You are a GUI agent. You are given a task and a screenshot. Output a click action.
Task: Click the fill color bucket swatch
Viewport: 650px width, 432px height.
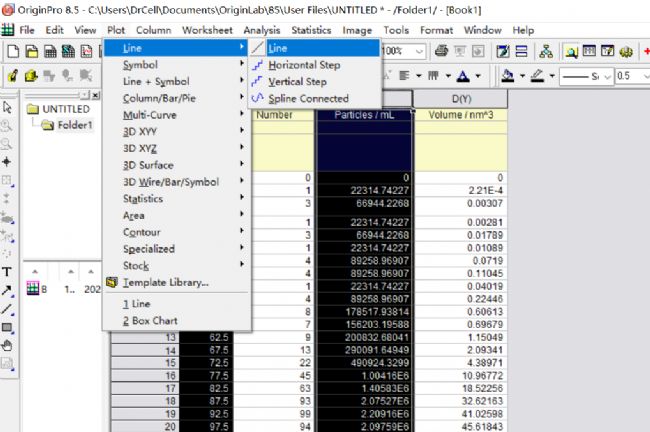[508, 76]
